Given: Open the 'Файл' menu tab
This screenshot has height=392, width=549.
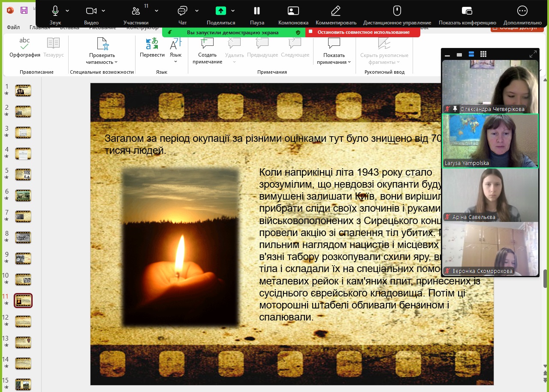Looking at the screenshot, I should tap(13, 27).
